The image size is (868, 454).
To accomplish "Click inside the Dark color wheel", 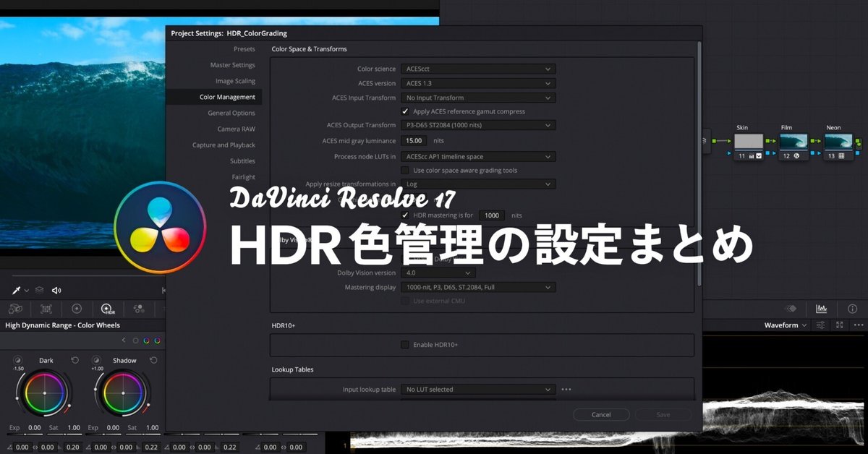I will pos(45,393).
